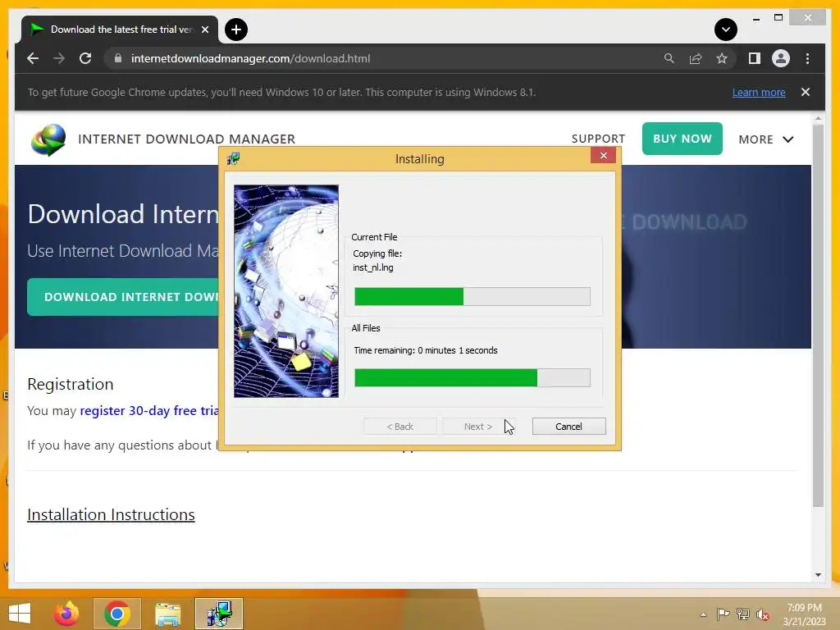The height and width of the screenshot is (630, 840).
Task: Click the disabled Next button in installer
Action: (x=478, y=427)
